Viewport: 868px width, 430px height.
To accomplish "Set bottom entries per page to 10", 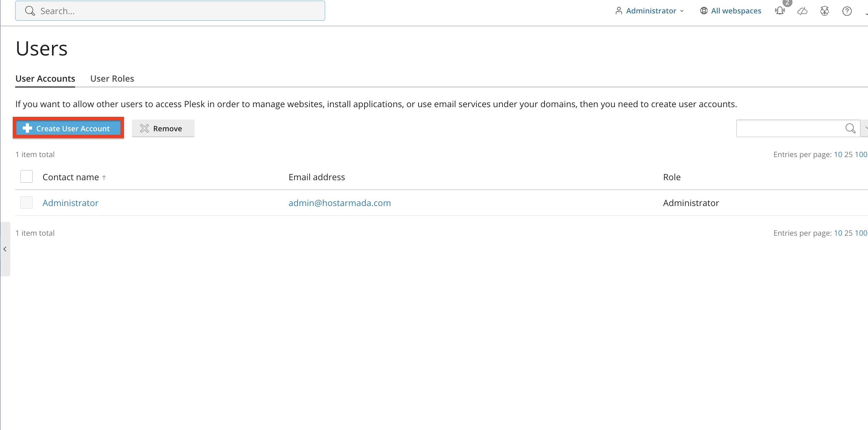I will (x=838, y=233).
